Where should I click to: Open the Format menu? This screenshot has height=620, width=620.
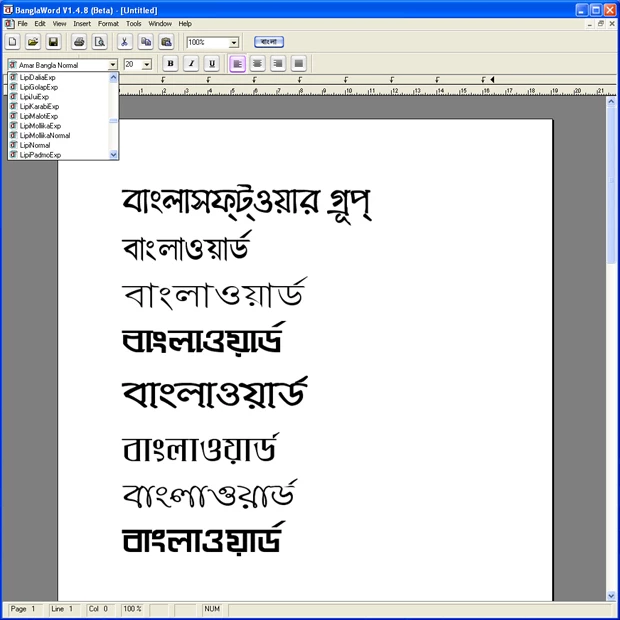(x=108, y=23)
